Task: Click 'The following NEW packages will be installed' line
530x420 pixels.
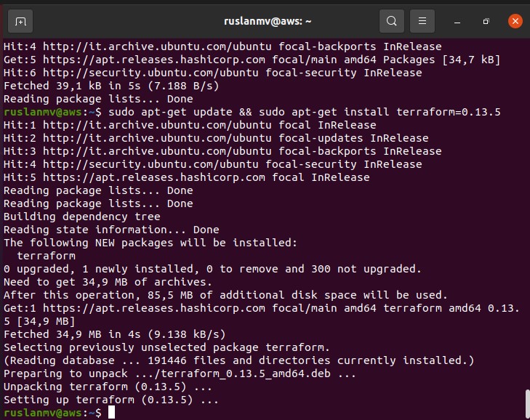Action: click(150, 243)
